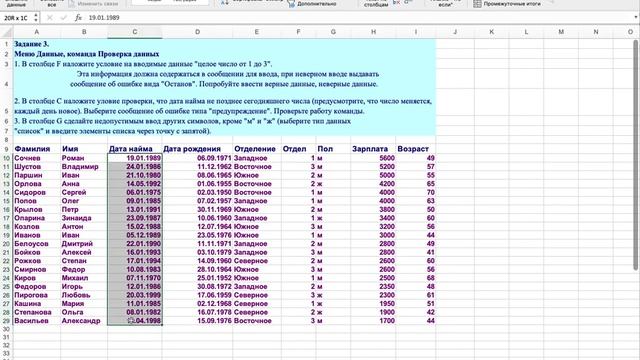Open the Промежуточные итоги subtotals command
Viewport: 640px width, 360px height.
(x=507, y=4)
